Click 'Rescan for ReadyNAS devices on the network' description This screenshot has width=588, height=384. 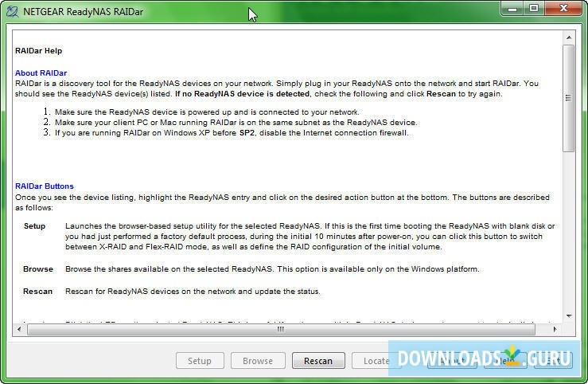(x=193, y=292)
